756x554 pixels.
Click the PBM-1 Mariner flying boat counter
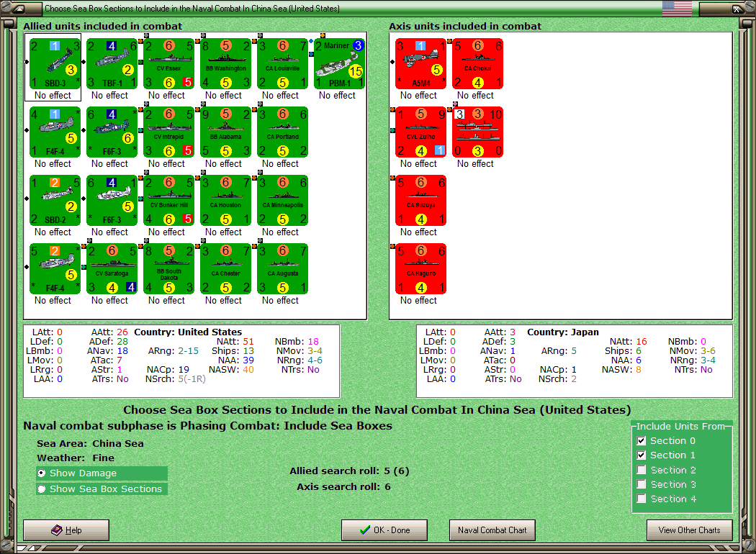tap(339, 63)
